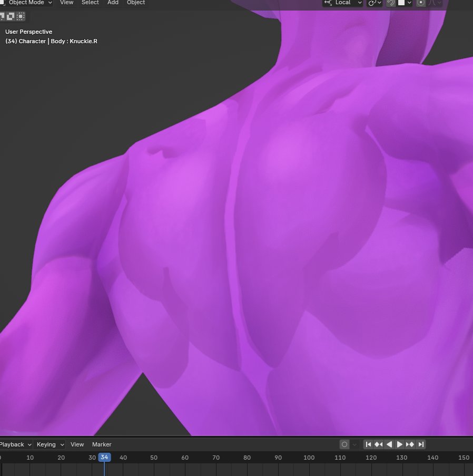Play animation in reverse
This screenshot has height=476, width=473.
pos(389,444)
